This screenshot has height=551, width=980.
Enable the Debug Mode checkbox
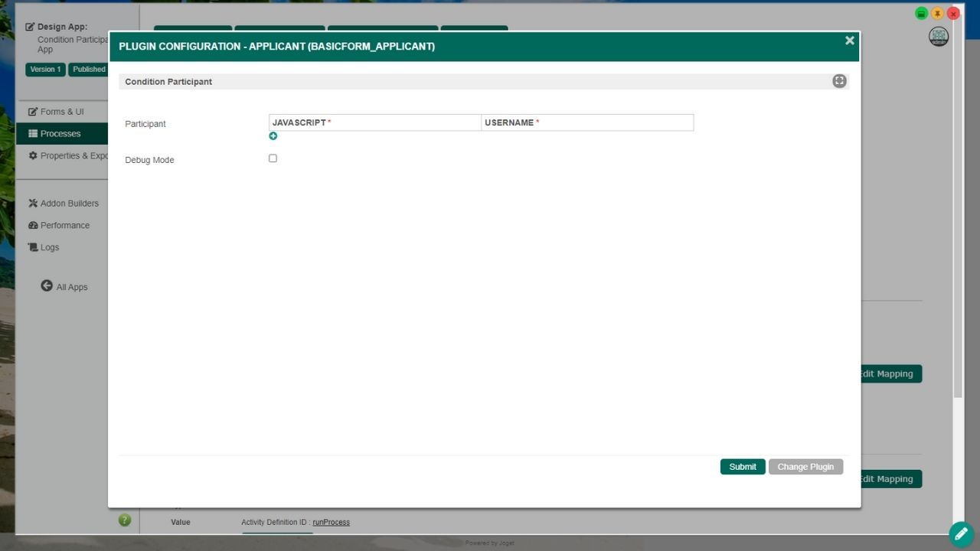pos(273,158)
